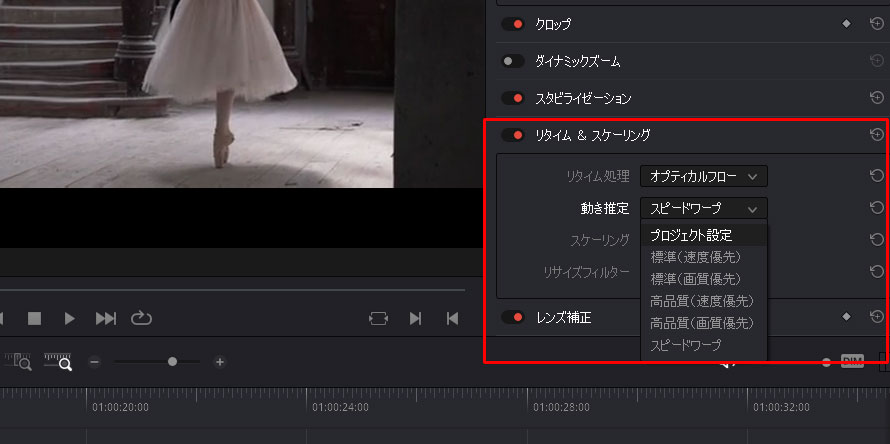
Task: Reset the スタビライゼーション section
Action: point(876,98)
